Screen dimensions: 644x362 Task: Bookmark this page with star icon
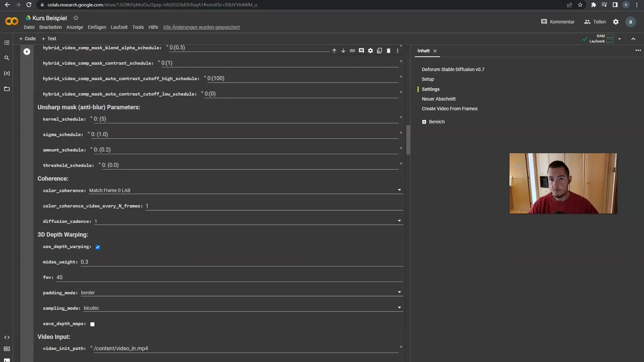pyautogui.click(x=580, y=5)
